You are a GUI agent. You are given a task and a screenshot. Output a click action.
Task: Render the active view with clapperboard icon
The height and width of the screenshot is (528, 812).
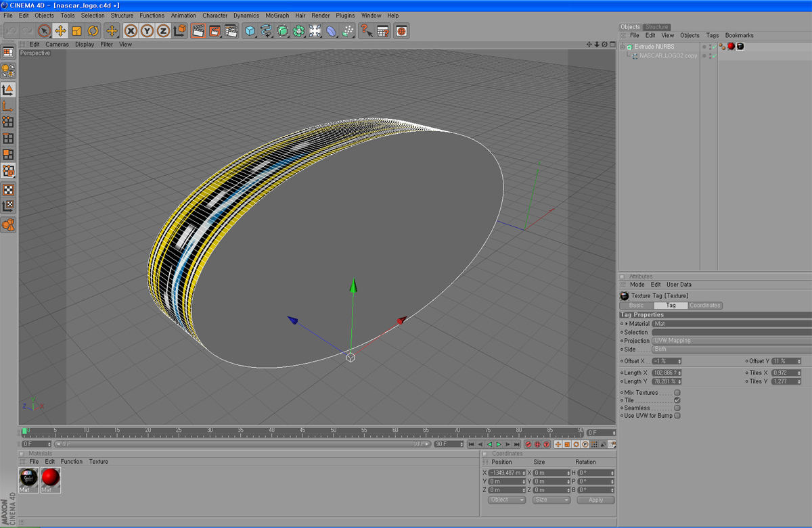tap(198, 30)
